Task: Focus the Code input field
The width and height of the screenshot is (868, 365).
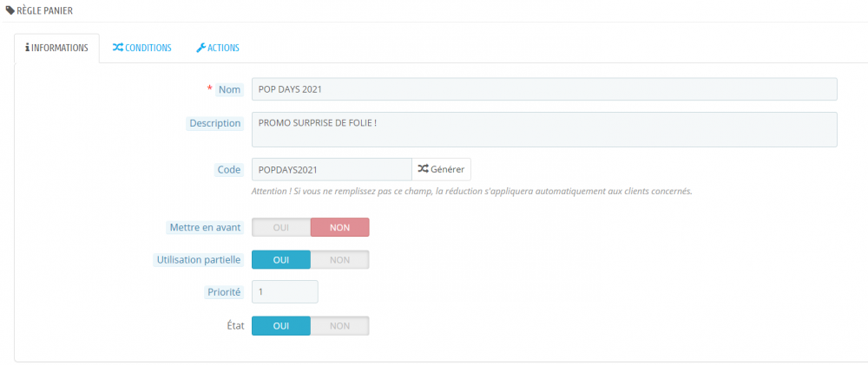Action: [332, 169]
